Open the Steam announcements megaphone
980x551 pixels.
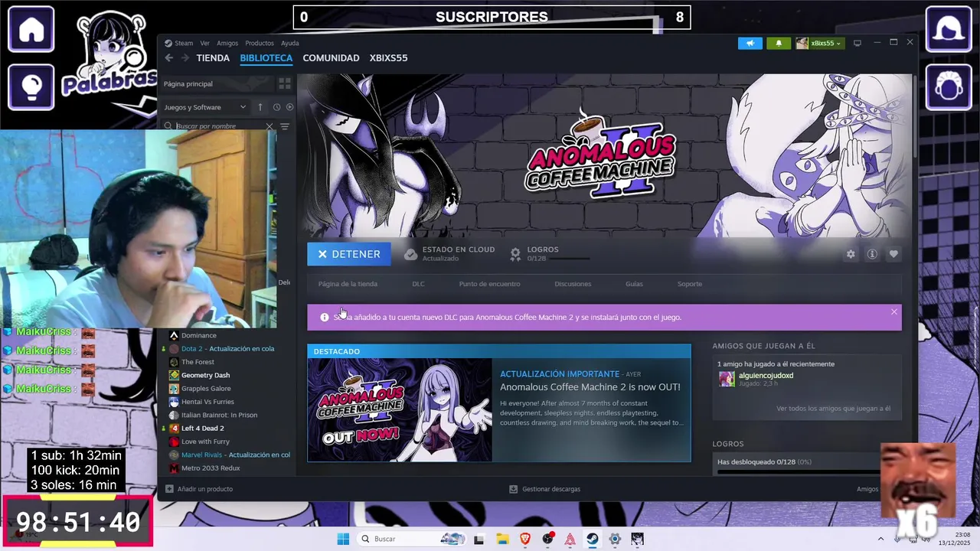click(x=750, y=43)
